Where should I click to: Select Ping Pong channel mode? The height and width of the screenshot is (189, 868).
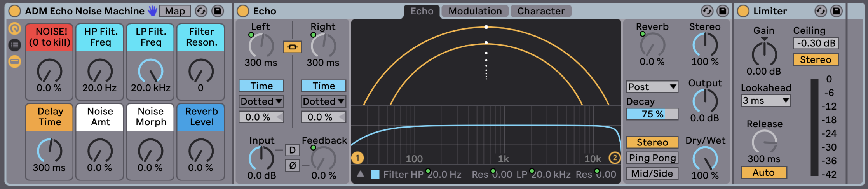[x=652, y=158]
